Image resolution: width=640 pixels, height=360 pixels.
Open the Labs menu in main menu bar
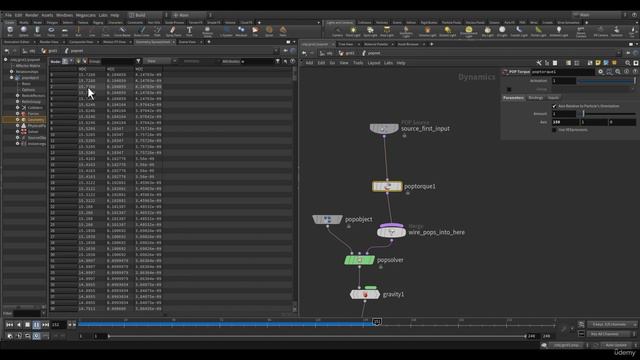coord(103,15)
